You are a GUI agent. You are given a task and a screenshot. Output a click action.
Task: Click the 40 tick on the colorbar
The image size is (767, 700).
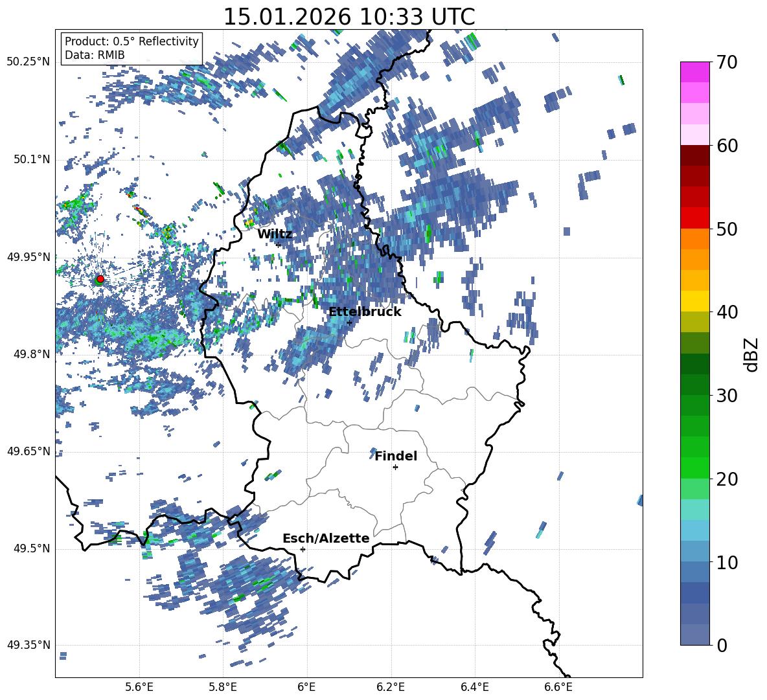[727, 312]
